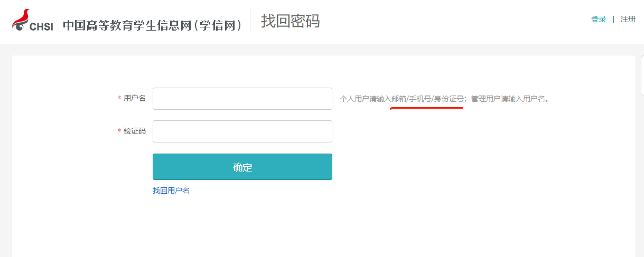Focus the 用户名 input field
This screenshot has width=644, height=257.
pyautogui.click(x=242, y=99)
